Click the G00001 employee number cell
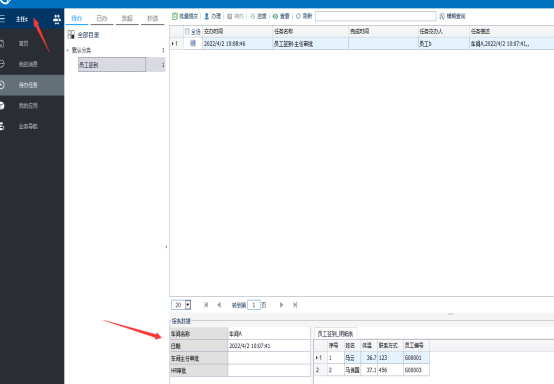This screenshot has height=384, width=554. 416,358
